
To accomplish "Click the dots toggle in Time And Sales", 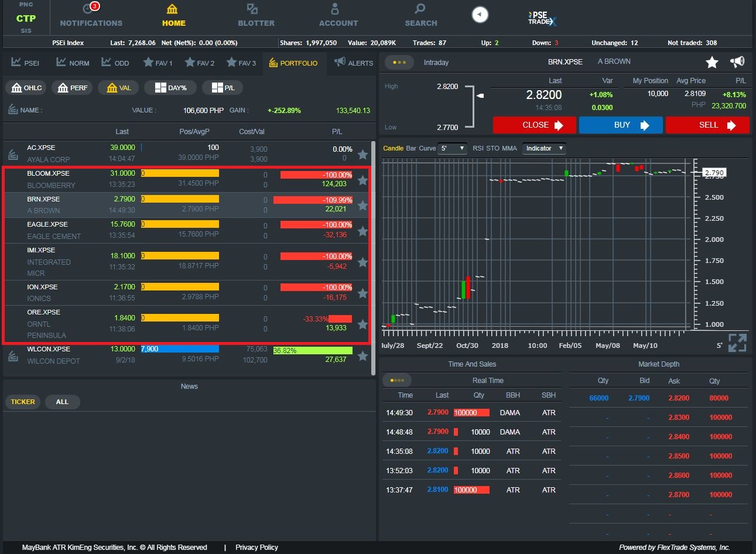I will tap(397, 381).
